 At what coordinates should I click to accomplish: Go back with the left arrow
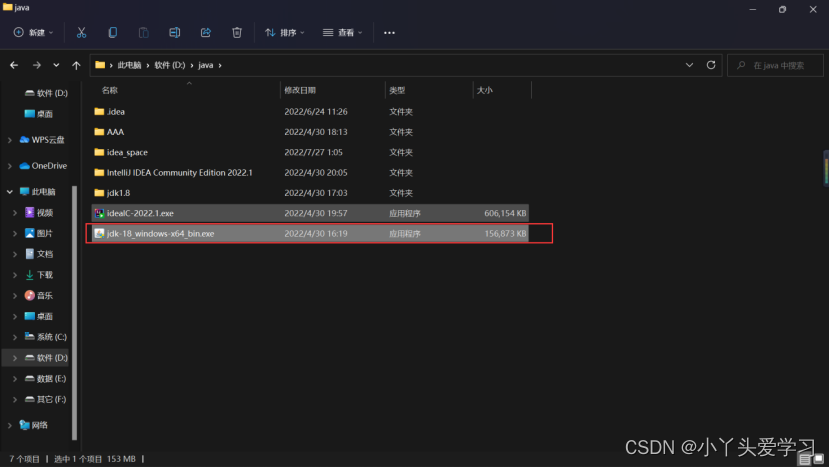click(14, 65)
